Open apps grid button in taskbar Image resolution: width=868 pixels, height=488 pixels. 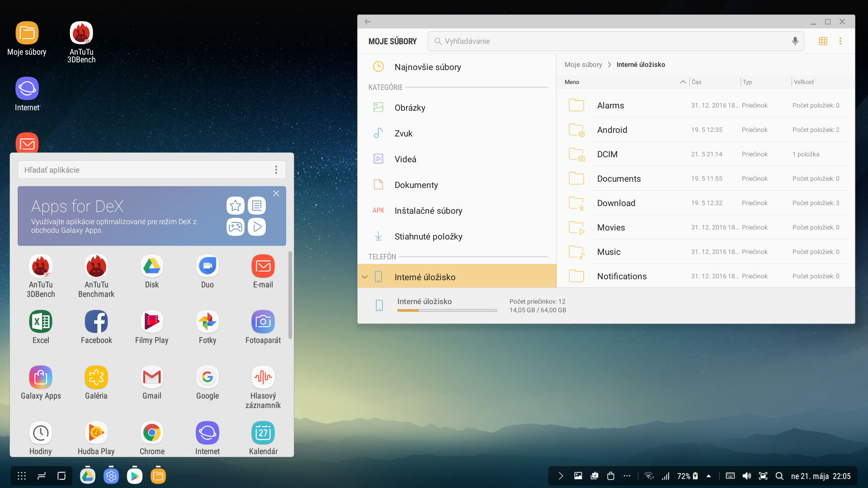tap(22, 476)
